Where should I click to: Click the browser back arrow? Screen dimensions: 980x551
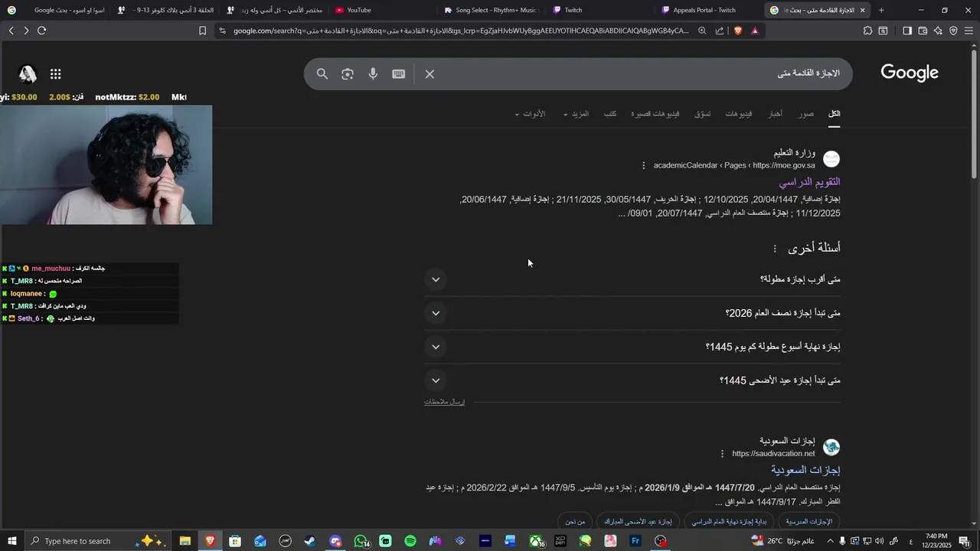tap(11, 31)
